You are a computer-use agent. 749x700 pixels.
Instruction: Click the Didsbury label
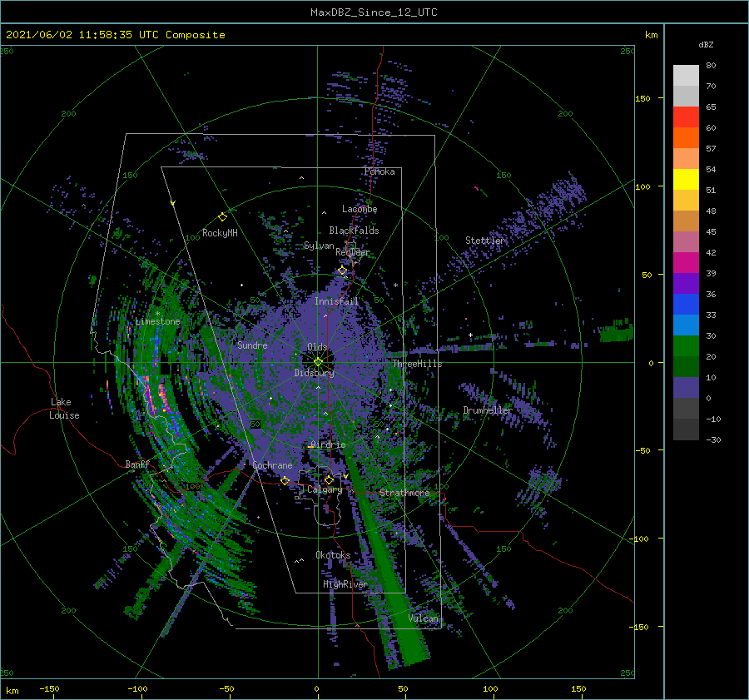click(x=314, y=373)
